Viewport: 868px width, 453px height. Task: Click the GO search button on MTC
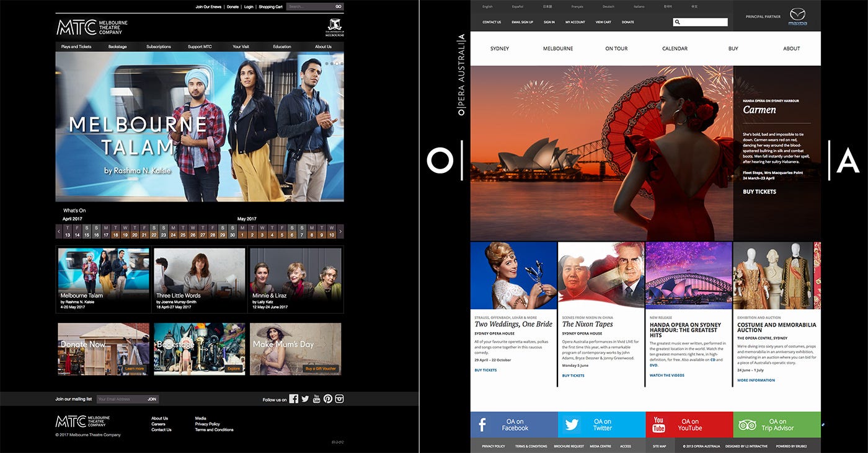click(339, 7)
